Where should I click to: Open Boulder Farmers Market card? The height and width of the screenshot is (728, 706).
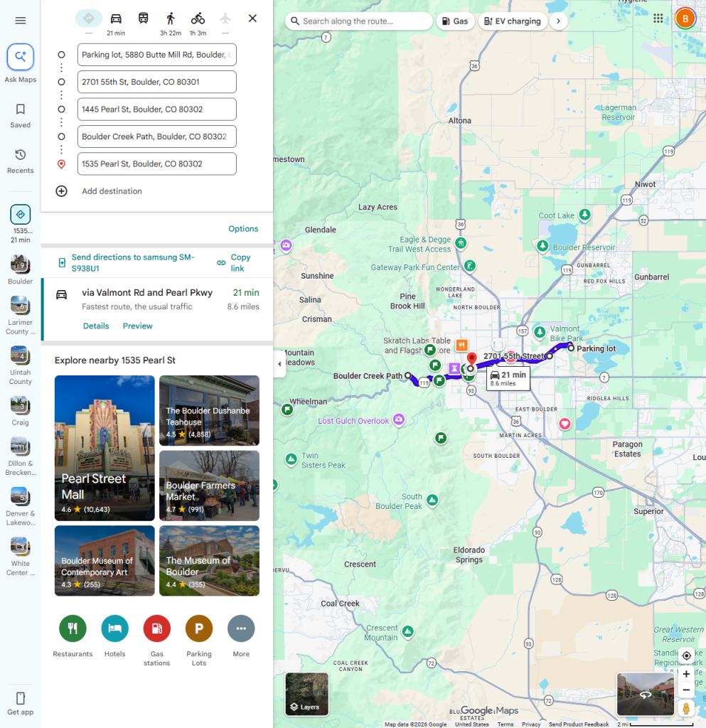click(x=209, y=486)
